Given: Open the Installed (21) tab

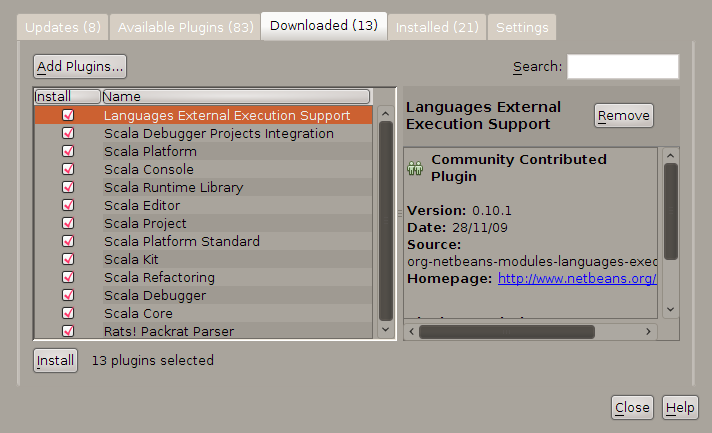Looking at the screenshot, I should (x=437, y=27).
